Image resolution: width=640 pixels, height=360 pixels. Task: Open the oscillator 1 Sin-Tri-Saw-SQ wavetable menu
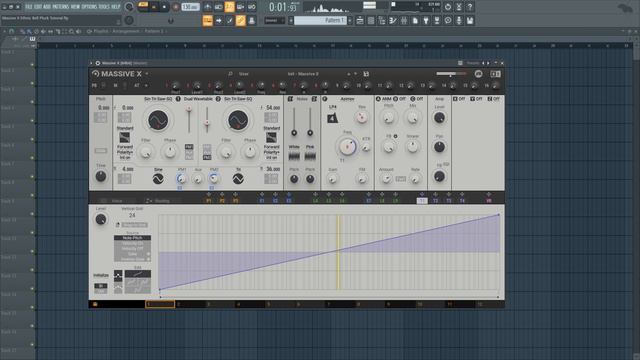tap(158, 99)
